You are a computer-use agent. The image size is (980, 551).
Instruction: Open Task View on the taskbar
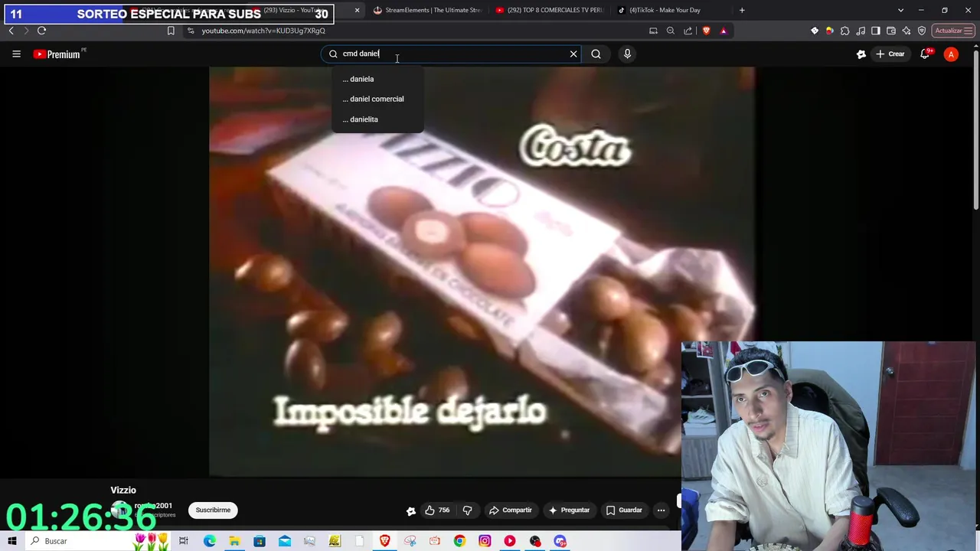coord(184,541)
